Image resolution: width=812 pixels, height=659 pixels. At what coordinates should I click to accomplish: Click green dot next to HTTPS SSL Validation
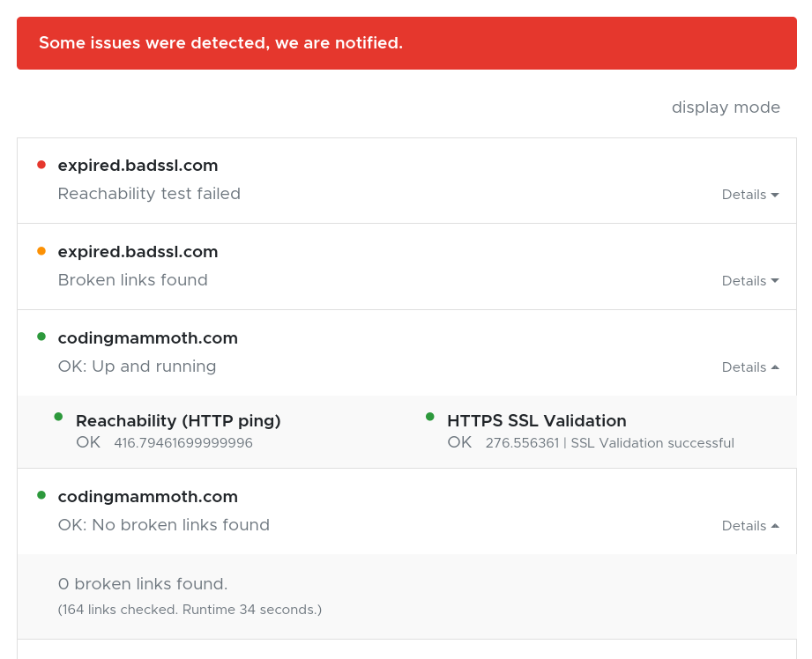pos(430,417)
